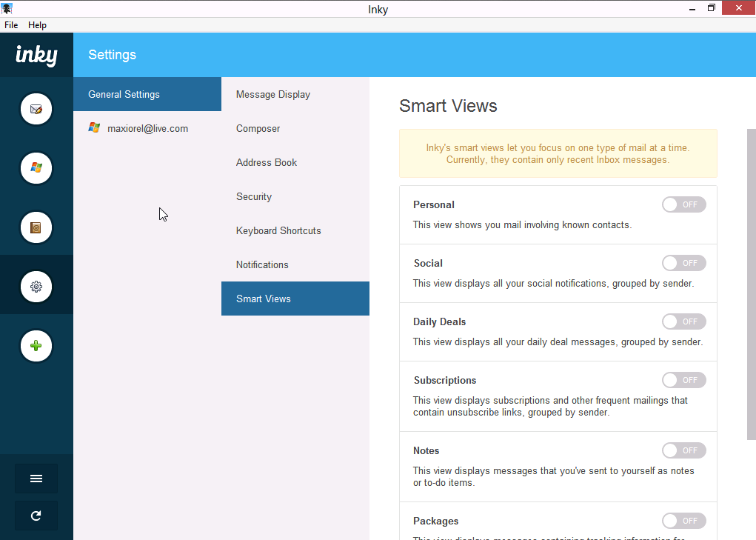Open the File menu
The image size is (756, 540).
pos(11,25)
